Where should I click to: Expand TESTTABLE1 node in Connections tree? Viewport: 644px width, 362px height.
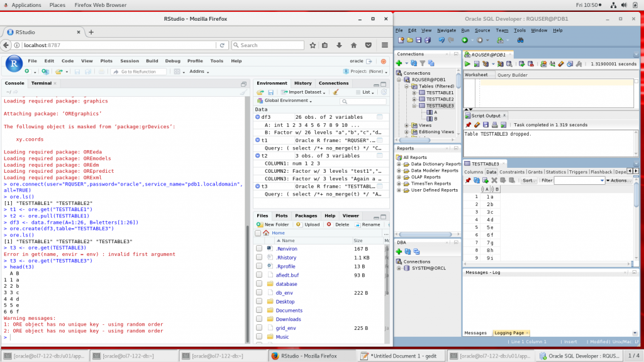tap(414, 93)
